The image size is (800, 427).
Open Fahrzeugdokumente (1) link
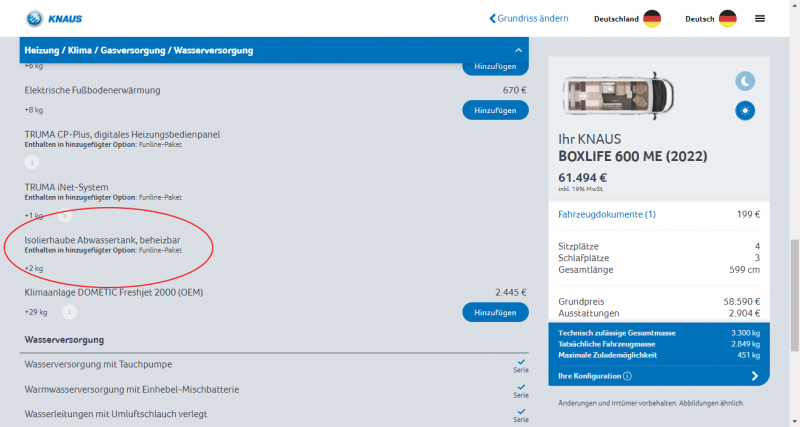click(607, 214)
